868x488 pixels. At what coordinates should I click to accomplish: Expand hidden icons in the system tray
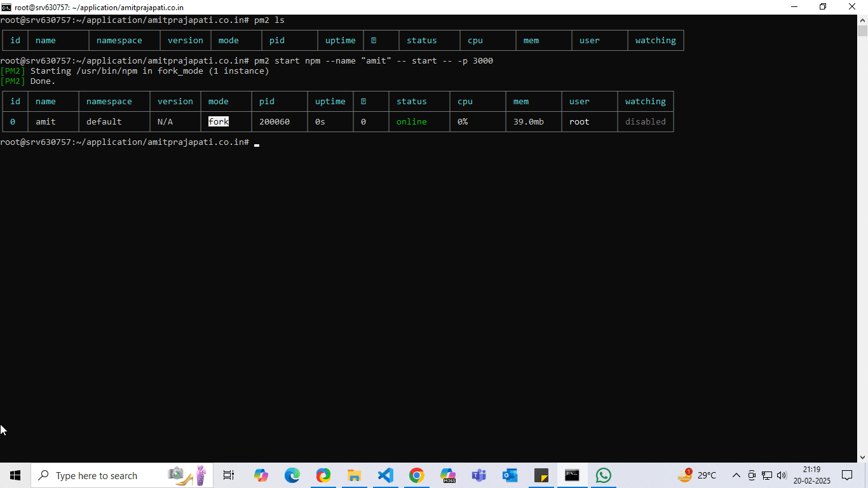tap(736, 475)
